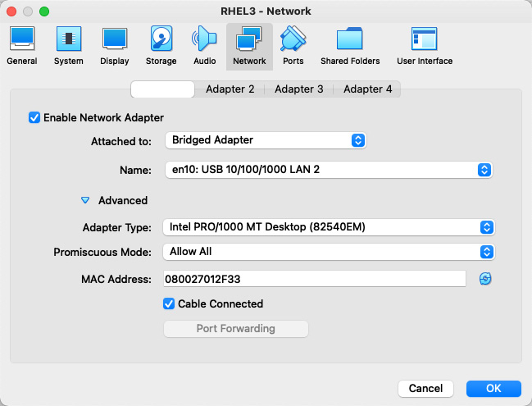
Task: Open the Shared Folders settings section
Action: click(350, 47)
